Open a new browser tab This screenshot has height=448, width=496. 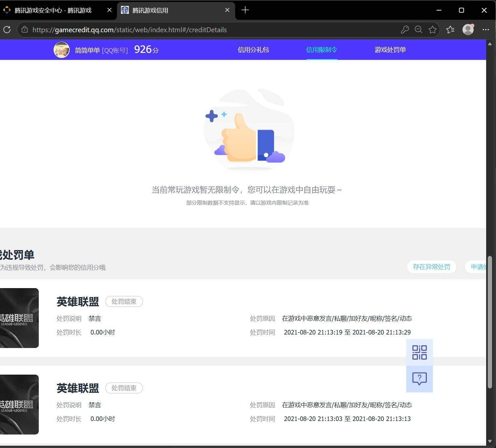point(245,10)
